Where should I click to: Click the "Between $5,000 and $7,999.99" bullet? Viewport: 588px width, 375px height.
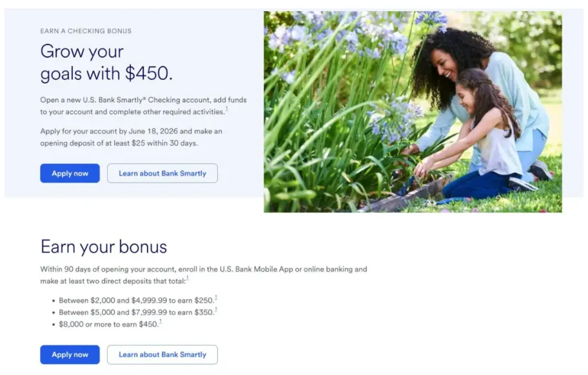pos(137,312)
